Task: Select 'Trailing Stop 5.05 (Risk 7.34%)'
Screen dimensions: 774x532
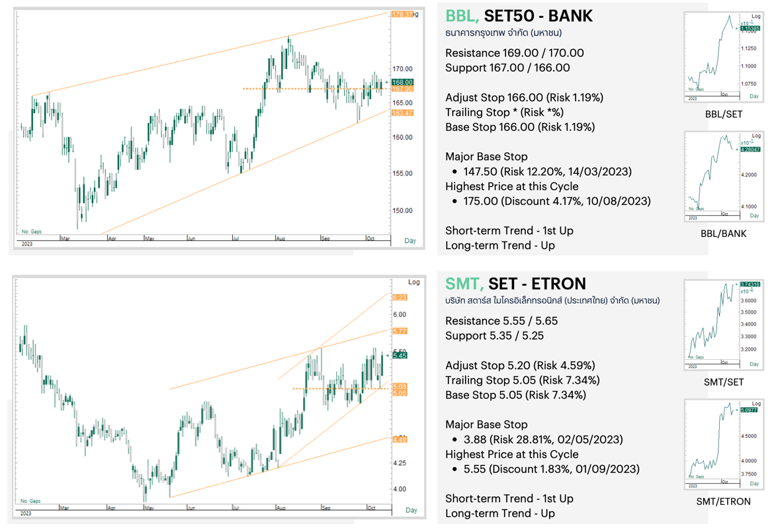Action: (523, 380)
